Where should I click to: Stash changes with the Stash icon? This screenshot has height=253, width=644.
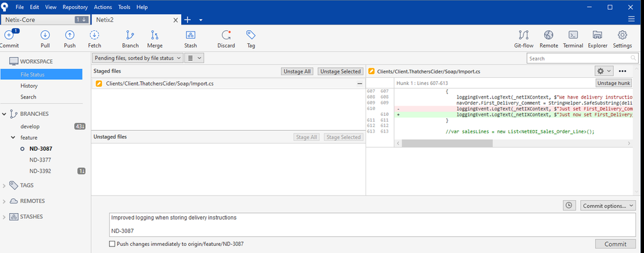(191, 39)
